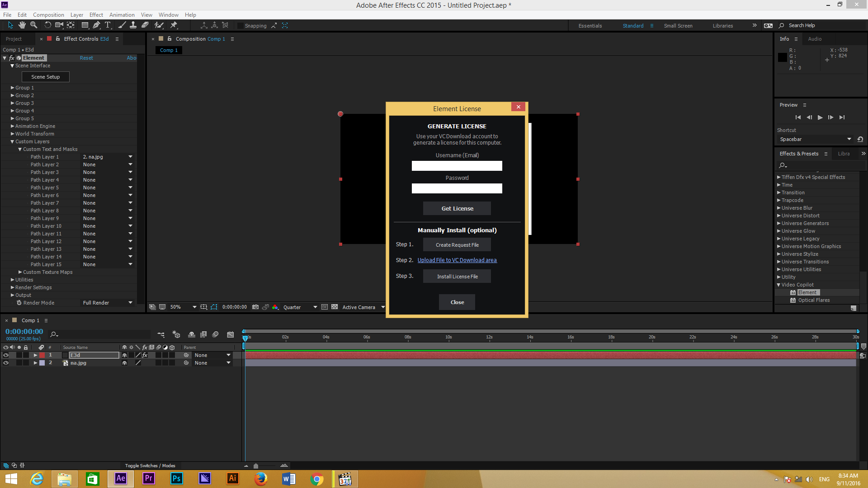Toggle the shy switch on E3d layer
This screenshot has height=488, width=868.
pyautogui.click(x=125, y=355)
